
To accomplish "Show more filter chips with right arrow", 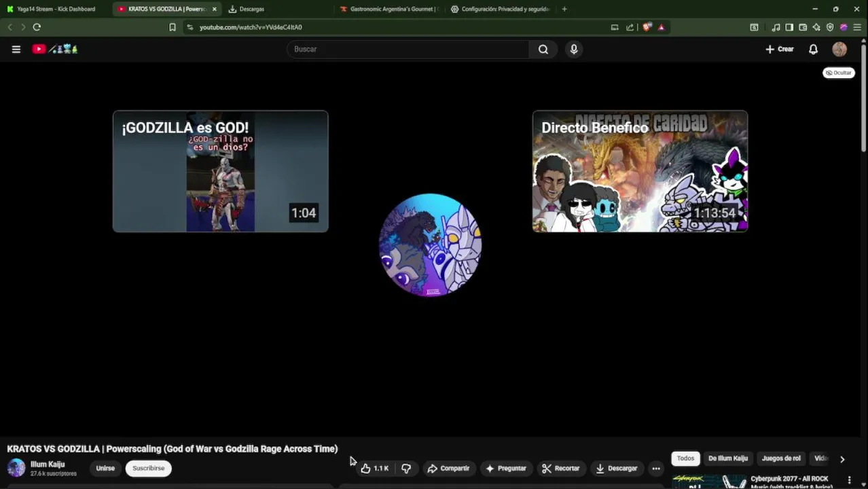I will coord(842,459).
